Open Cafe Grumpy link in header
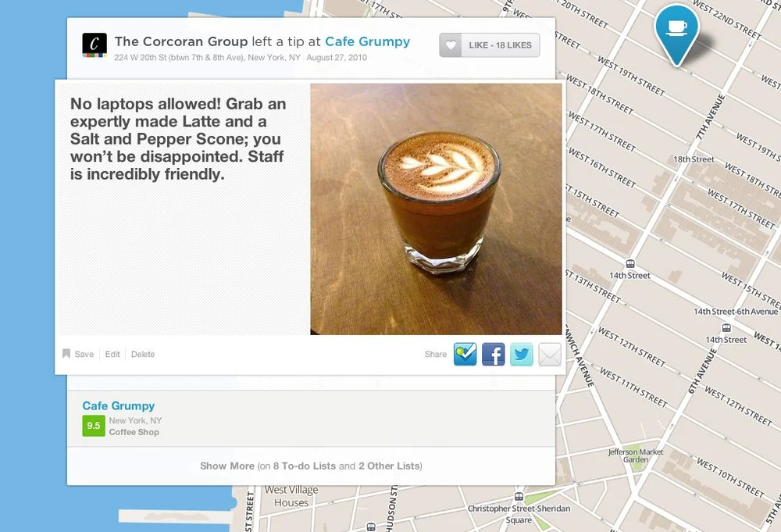 (x=368, y=41)
